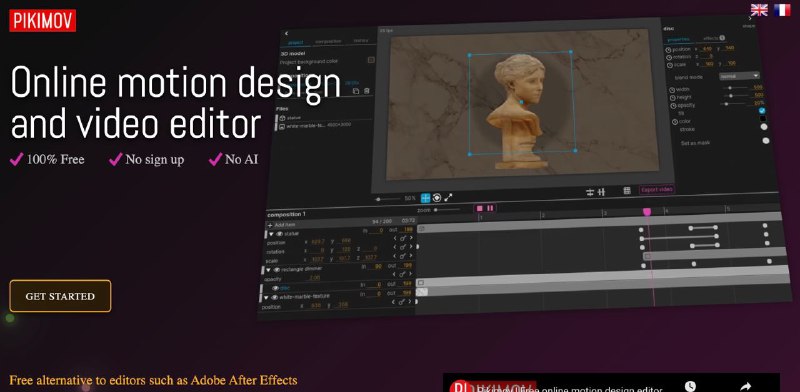The height and width of the screenshot is (392, 800).
Task: Toggle the blue fill checkbox
Action: [x=762, y=110]
